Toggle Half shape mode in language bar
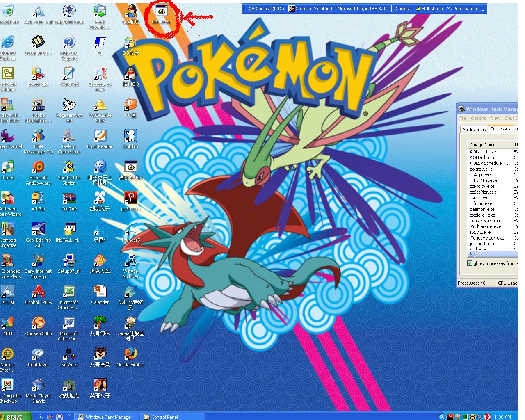The image size is (525, 420). pos(429,9)
